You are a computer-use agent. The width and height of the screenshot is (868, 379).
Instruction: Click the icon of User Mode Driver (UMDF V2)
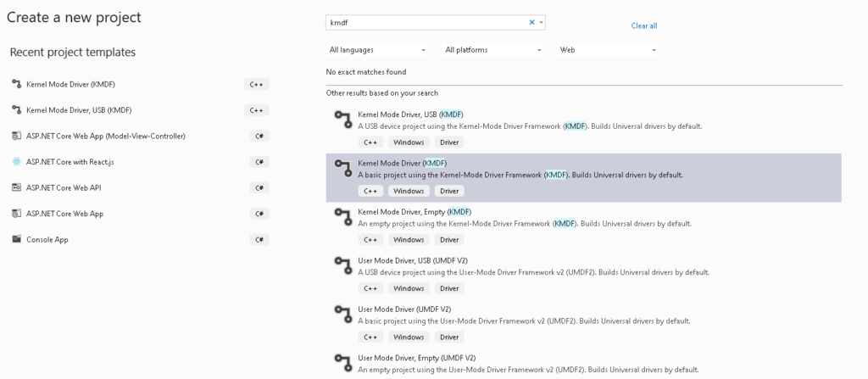[x=343, y=315]
